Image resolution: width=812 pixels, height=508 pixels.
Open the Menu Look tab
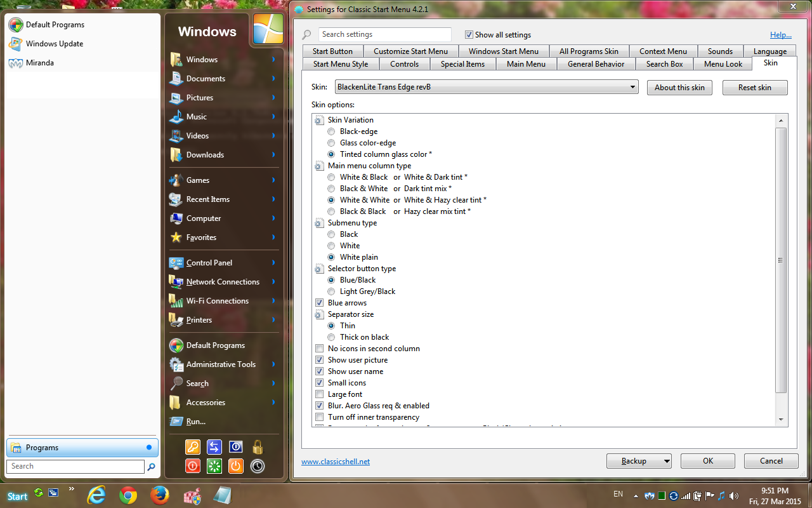click(723, 64)
